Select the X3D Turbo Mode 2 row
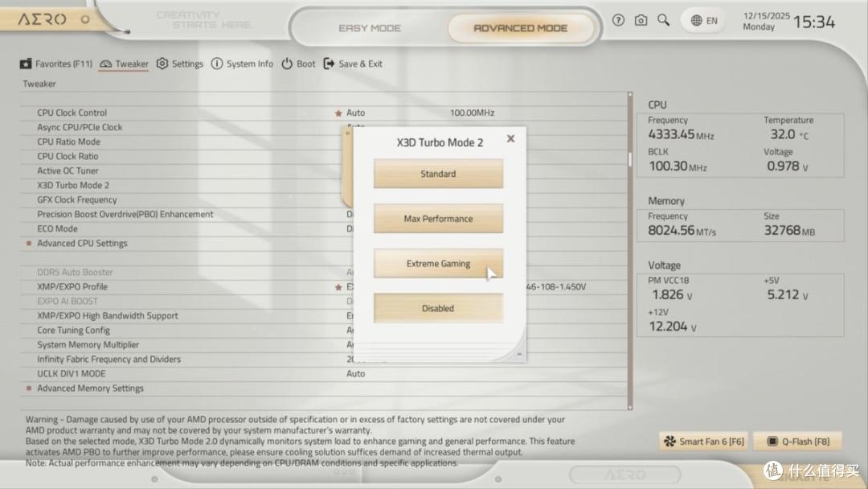The height and width of the screenshot is (489, 868). [x=324, y=185]
